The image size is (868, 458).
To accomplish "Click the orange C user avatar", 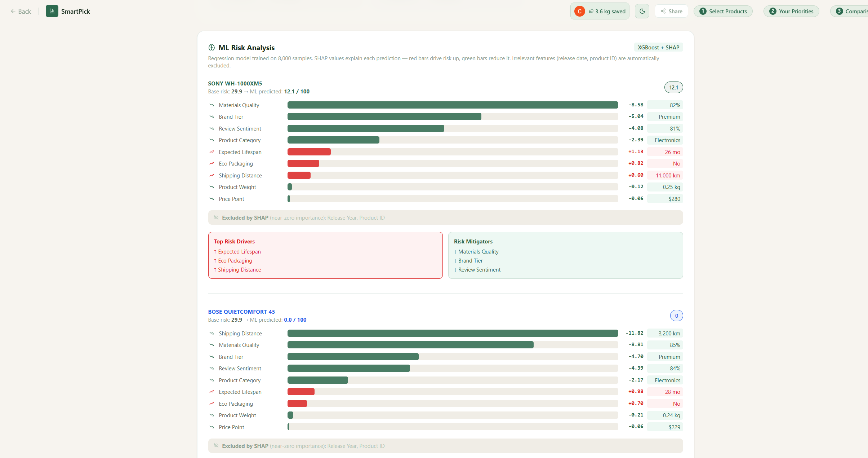I will [579, 11].
